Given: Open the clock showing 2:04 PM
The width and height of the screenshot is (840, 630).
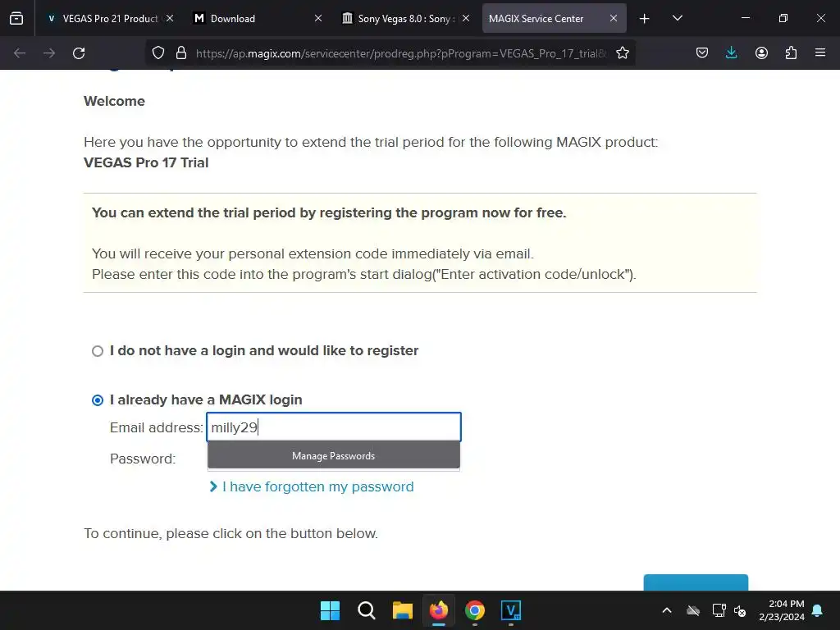Looking at the screenshot, I should click(x=782, y=610).
